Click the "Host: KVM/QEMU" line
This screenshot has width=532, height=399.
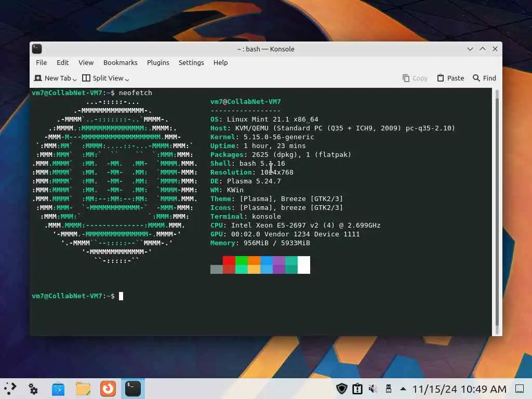click(332, 128)
